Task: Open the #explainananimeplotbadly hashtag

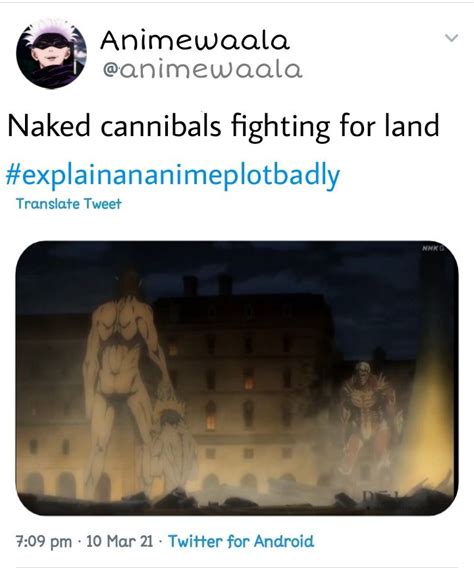Action: coord(173,176)
